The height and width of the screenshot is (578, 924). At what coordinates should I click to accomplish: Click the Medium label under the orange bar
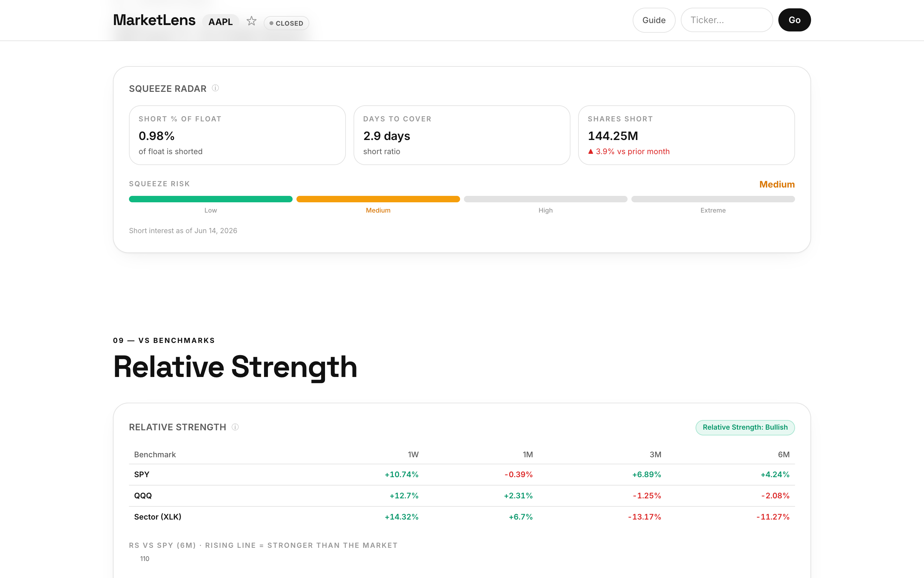click(x=378, y=210)
